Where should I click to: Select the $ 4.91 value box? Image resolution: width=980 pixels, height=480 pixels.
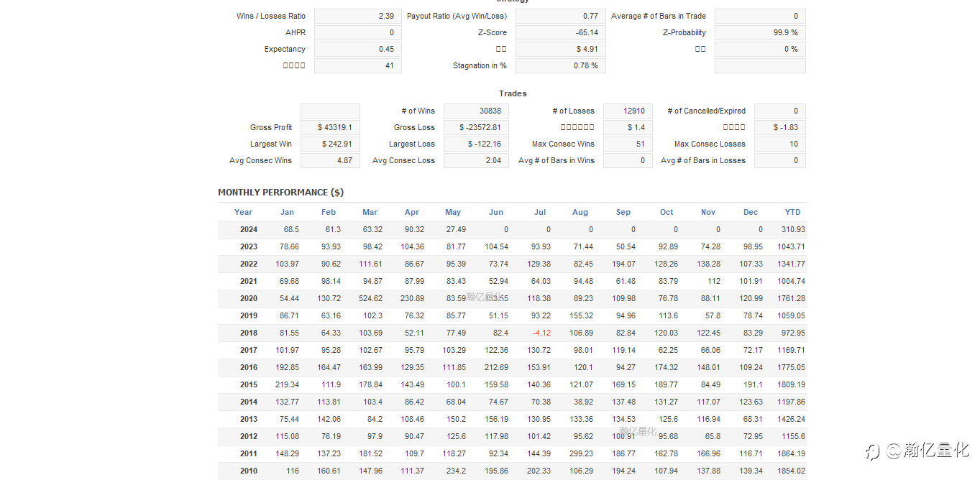(561, 49)
